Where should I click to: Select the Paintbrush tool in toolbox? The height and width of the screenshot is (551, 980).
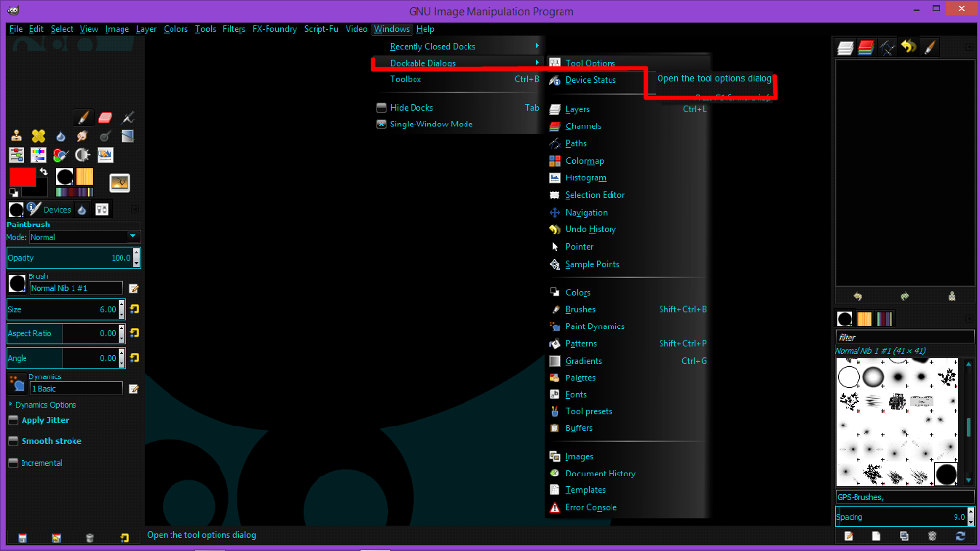83,118
